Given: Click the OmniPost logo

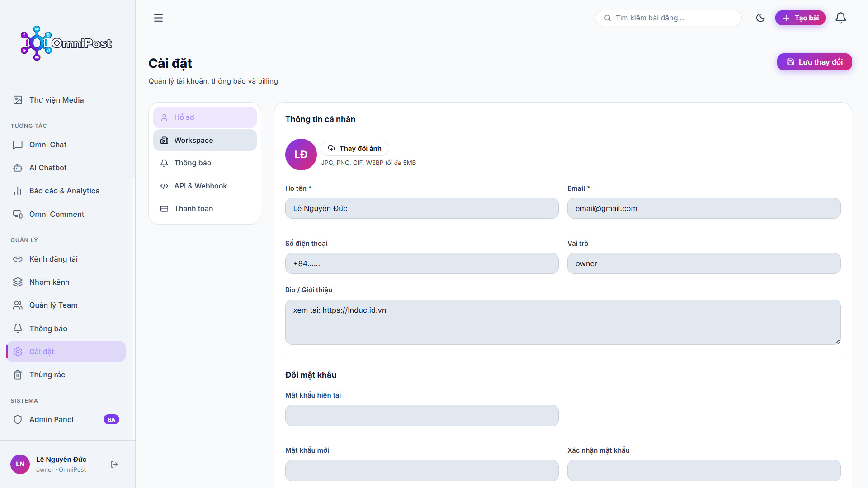Looking at the screenshot, I should pos(66,43).
